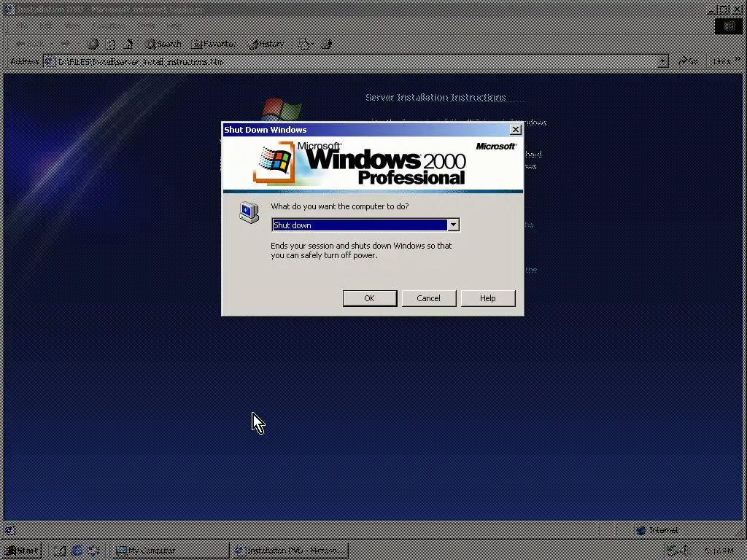Launch Outlook Express from quick launch

pyautogui.click(x=93, y=551)
